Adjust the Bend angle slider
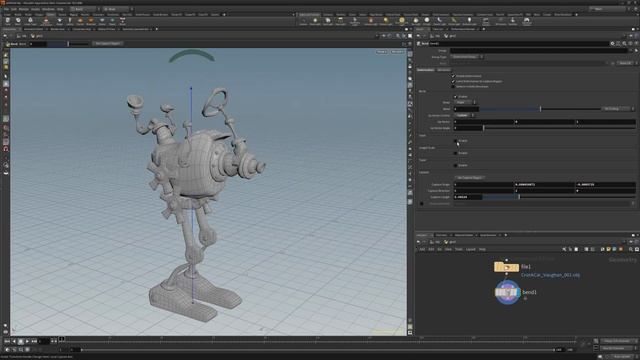Screen dimensions: 640x360 click(x=540, y=109)
